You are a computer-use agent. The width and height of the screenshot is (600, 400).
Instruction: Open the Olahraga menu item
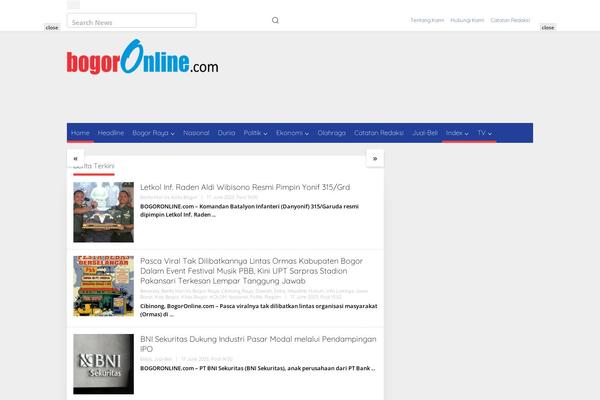tap(331, 133)
